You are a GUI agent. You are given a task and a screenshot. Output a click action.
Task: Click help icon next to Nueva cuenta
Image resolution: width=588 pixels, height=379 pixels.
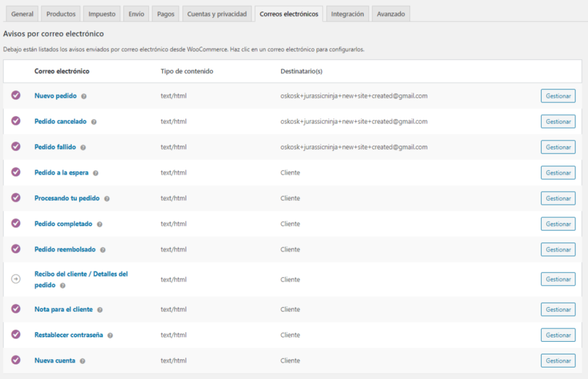(82, 361)
